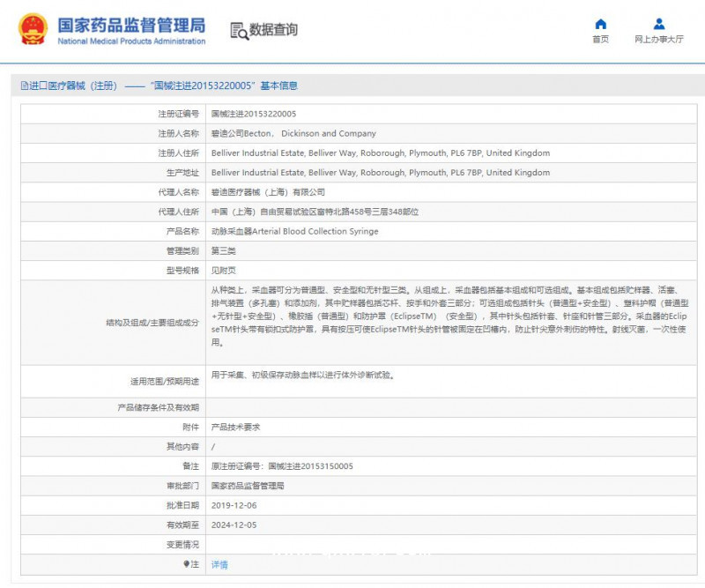Screen dimensions: 705x588
Task: Open the 详情 details link
Action: pyautogui.click(x=219, y=564)
